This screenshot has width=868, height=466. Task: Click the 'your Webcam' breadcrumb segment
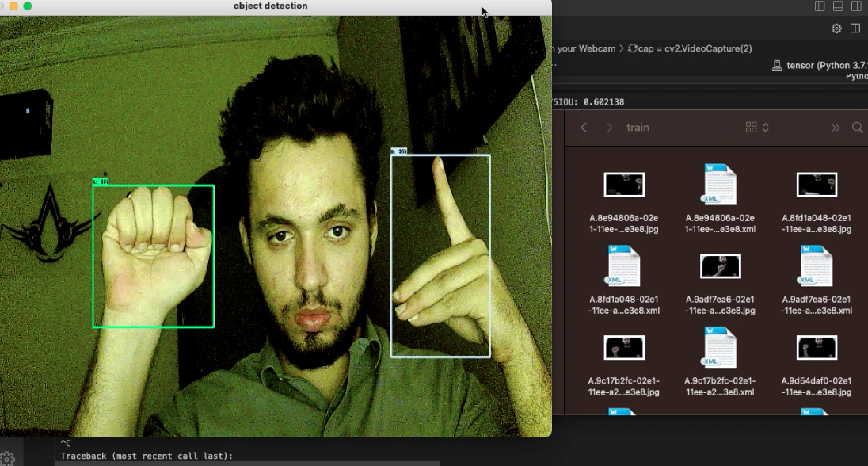coord(586,48)
